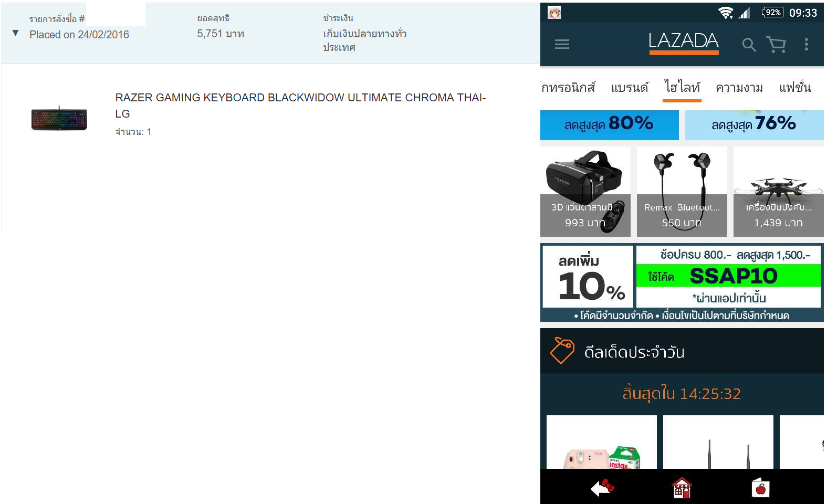Click the 5,751 บาท net total
This screenshot has width=827, height=504.
click(221, 34)
